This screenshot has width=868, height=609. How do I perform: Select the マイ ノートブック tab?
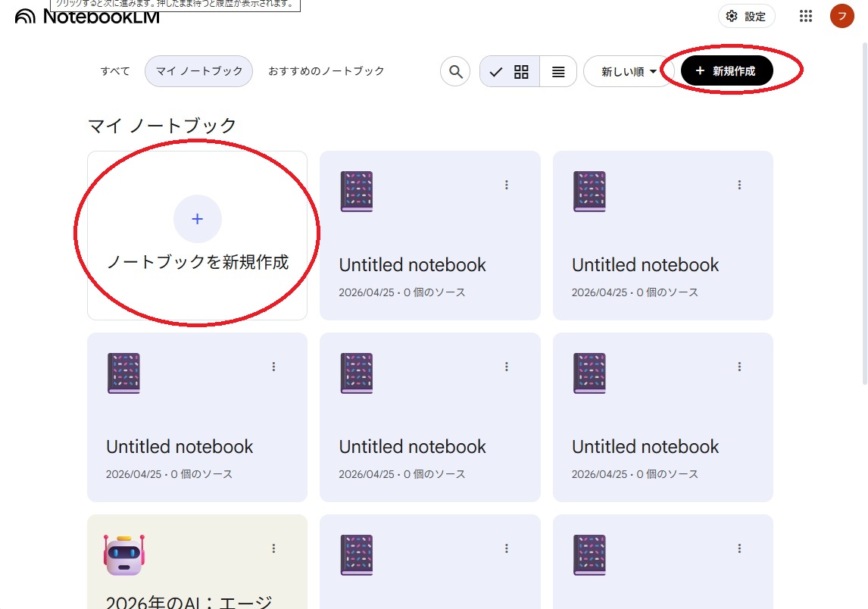(x=198, y=71)
